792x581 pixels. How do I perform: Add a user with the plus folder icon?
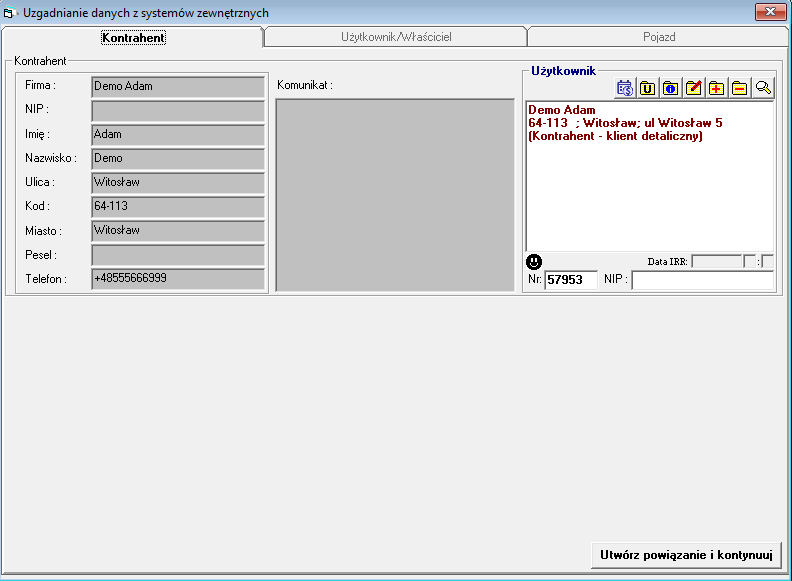click(x=716, y=88)
